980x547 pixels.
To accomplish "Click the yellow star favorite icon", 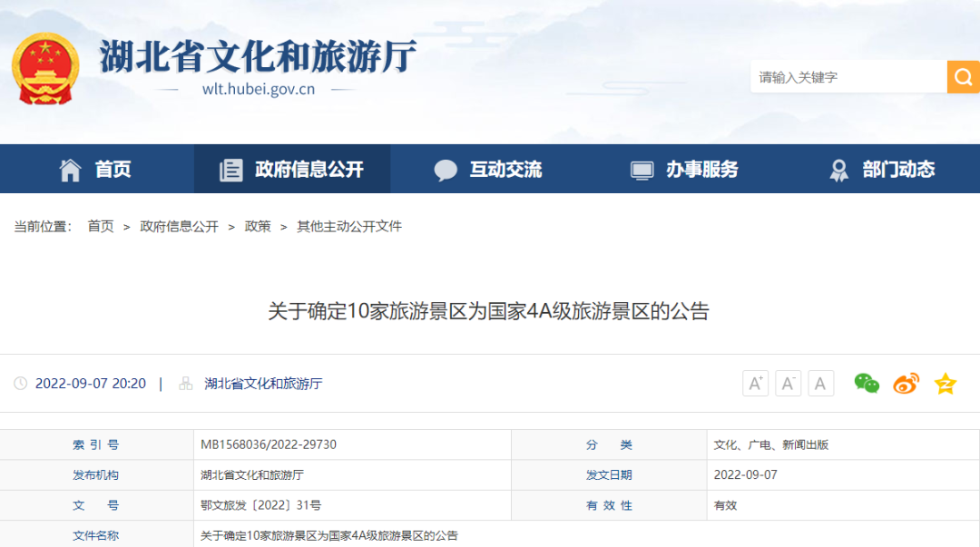I will tap(946, 384).
